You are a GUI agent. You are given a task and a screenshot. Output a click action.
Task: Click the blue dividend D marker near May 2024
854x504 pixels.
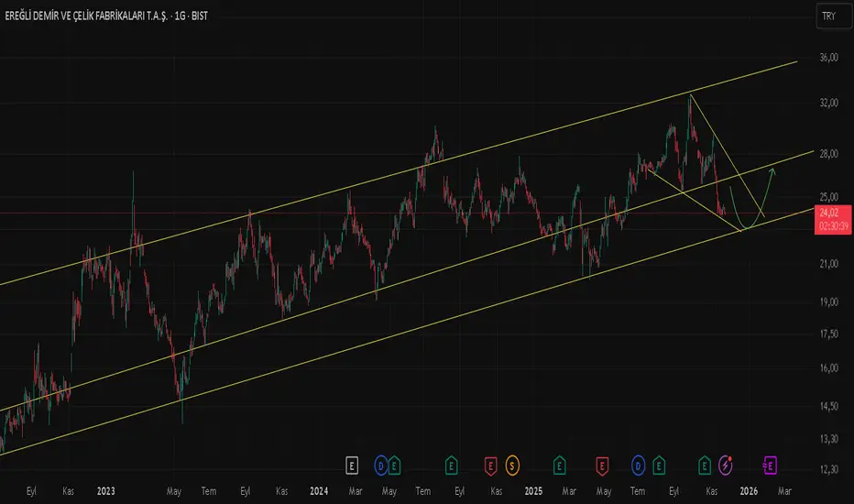(379, 466)
